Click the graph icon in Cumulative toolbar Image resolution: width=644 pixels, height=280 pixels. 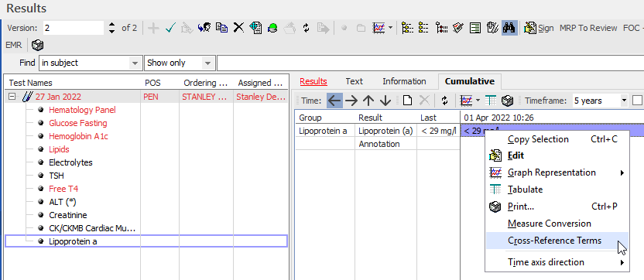click(x=466, y=101)
